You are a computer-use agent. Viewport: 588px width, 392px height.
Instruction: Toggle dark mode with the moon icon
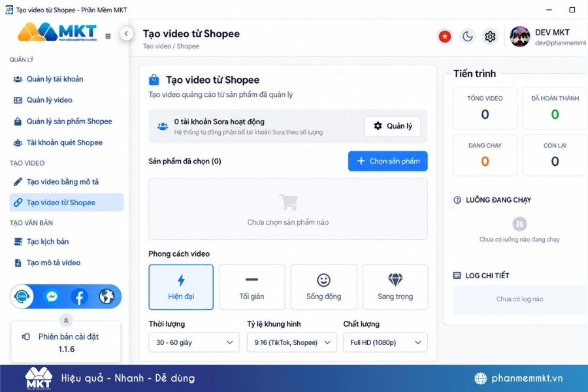[x=467, y=37]
